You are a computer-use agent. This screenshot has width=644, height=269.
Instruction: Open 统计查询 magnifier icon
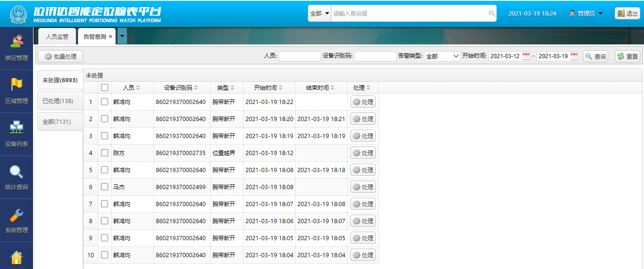click(x=17, y=172)
